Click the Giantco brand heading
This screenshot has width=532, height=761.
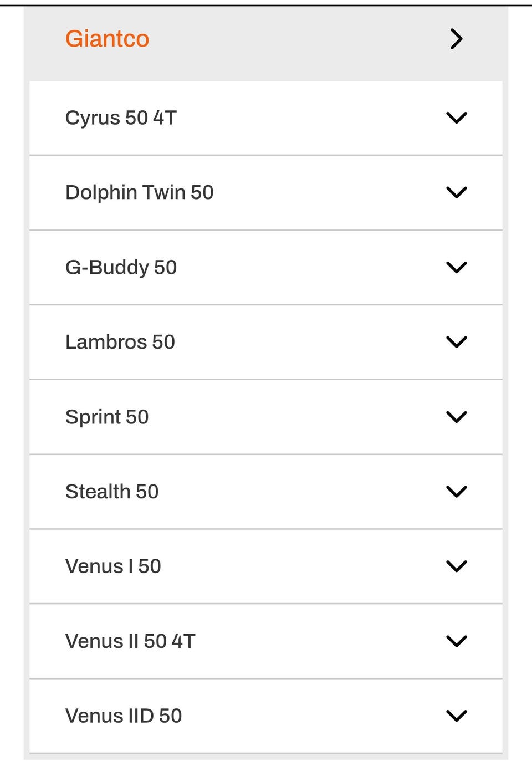(107, 39)
